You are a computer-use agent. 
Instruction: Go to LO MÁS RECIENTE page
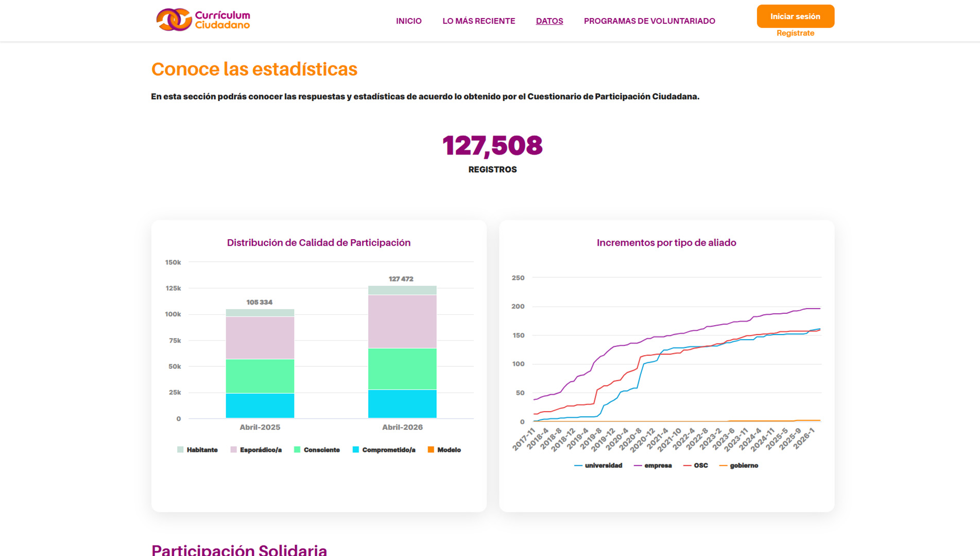(478, 21)
